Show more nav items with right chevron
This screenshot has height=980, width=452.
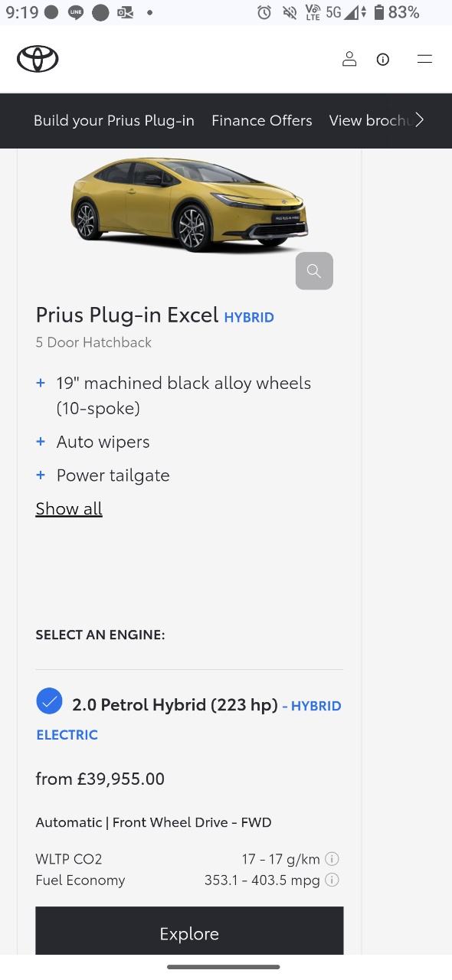coord(419,120)
